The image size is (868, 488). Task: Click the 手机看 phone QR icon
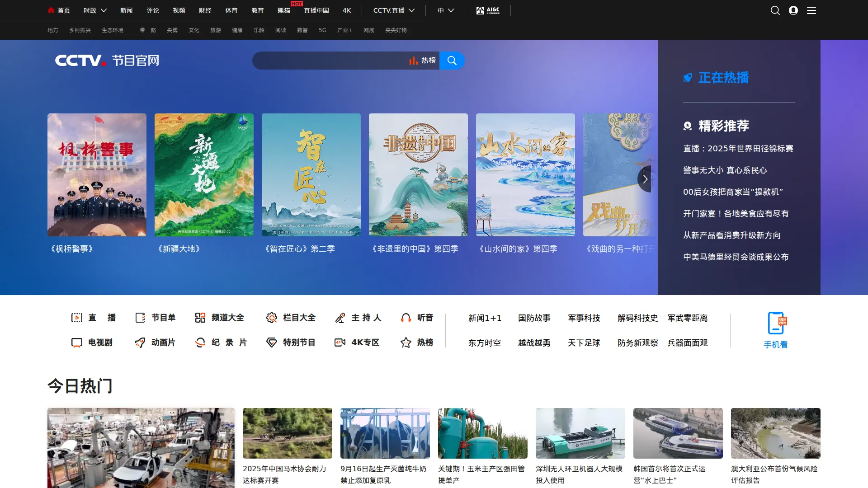click(776, 323)
